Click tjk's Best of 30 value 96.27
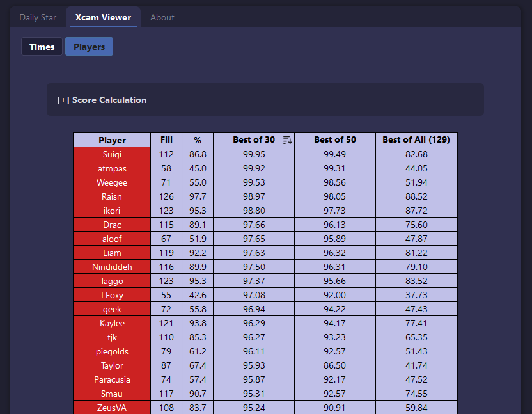The image size is (532, 414). (x=254, y=338)
